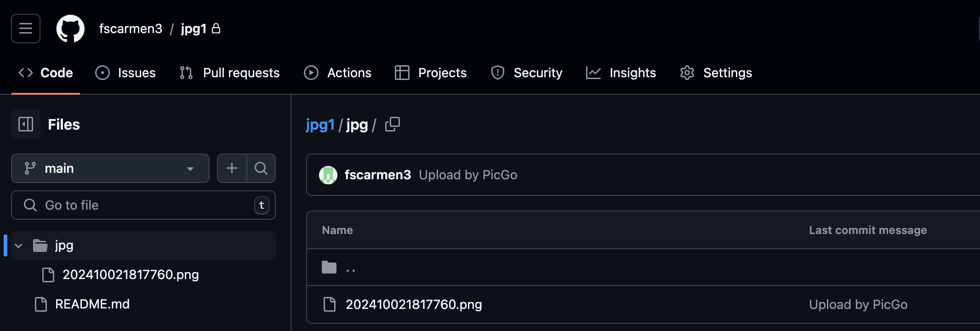980x331 pixels.
Task: Copy the path with copy icon
Action: coord(392,124)
